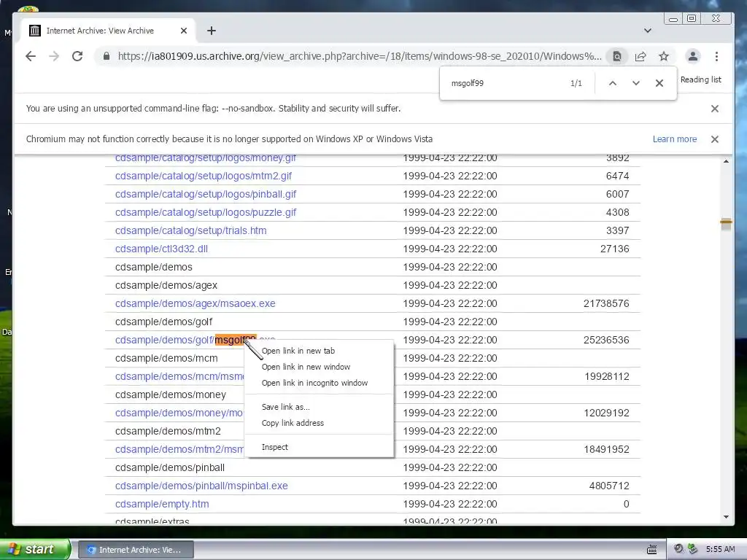Click the keyboard icon in the taskbar
The width and height of the screenshot is (747, 560).
click(x=651, y=550)
